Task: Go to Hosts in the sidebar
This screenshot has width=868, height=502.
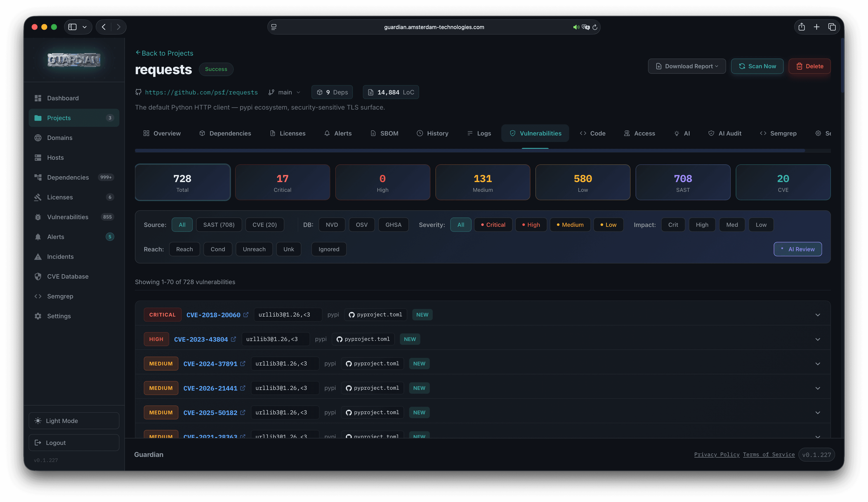Action: pyautogui.click(x=74, y=157)
